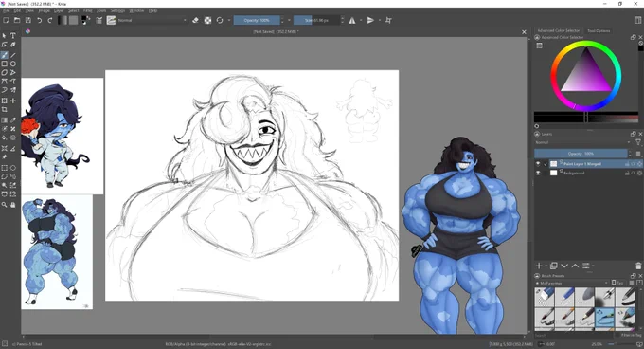This screenshot has height=349, width=644.
Task: Close the Not Saved canvas tab
Action: coord(524,31)
